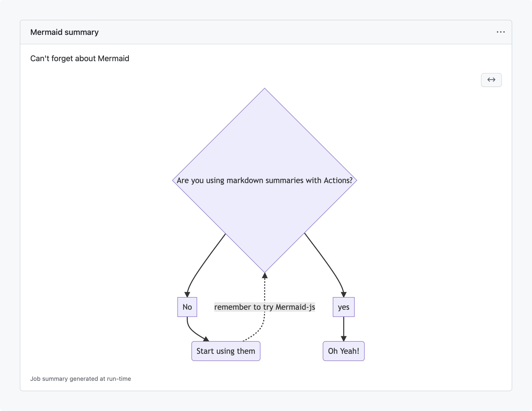This screenshot has width=532, height=411.
Task: Click the solid line from diamond to No
Action: [x=206, y=260]
